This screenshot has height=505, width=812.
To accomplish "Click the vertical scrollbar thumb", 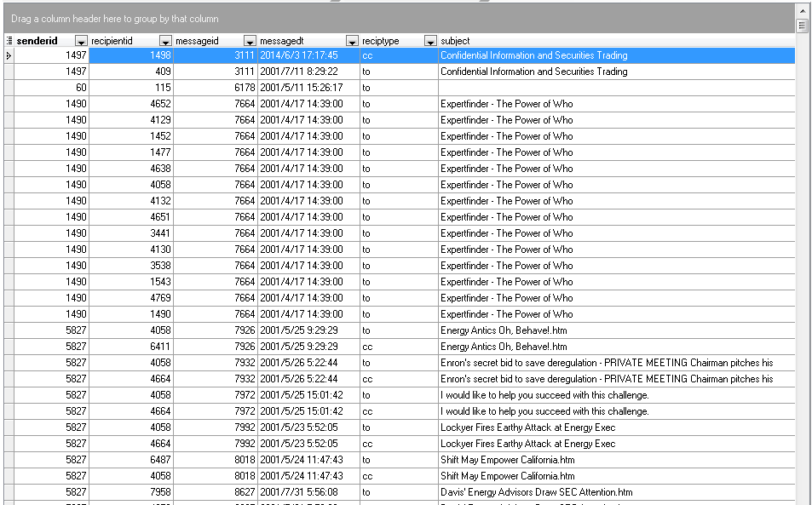I will [802, 26].
